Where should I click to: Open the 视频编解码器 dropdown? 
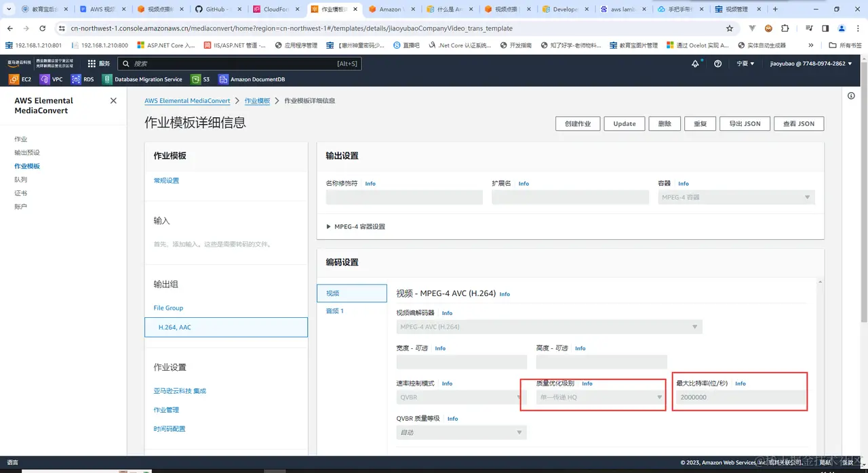tap(549, 327)
